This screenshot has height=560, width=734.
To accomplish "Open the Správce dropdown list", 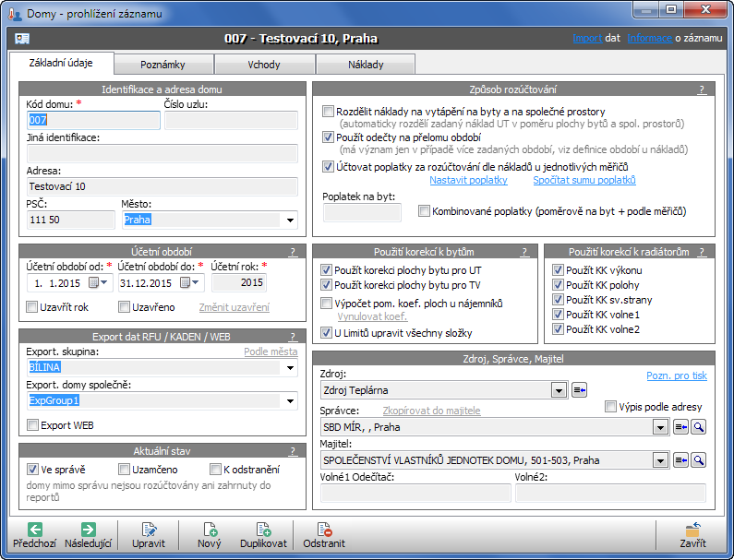I will pyautogui.click(x=660, y=427).
